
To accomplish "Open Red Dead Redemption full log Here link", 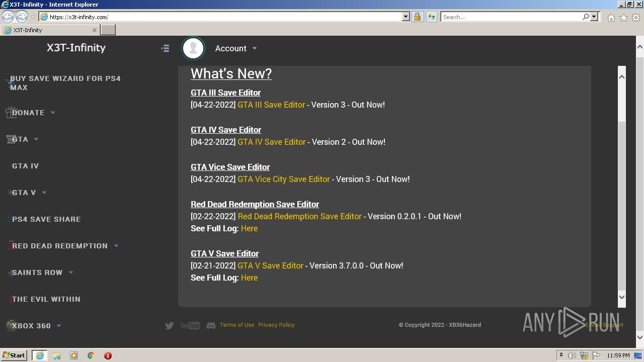I will click(249, 228).
